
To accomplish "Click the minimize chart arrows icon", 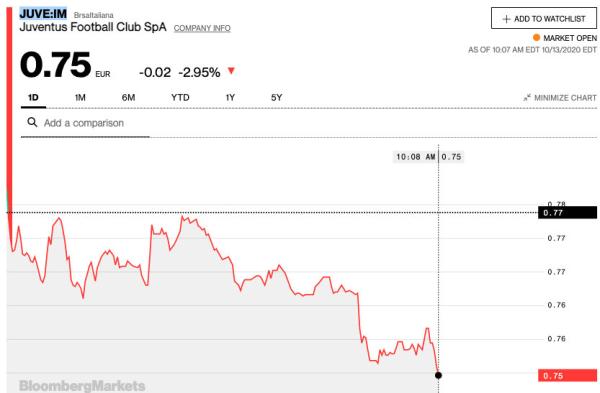I will point(527,98).
